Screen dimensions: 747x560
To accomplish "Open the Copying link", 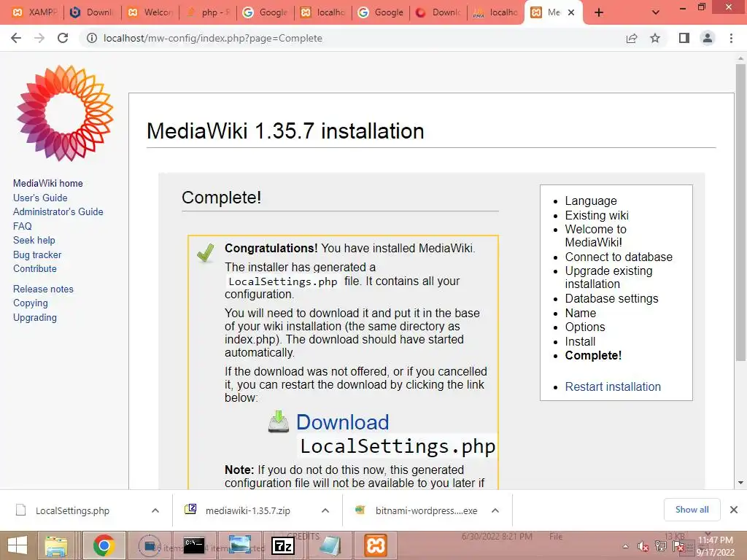I will click(31, 303).
